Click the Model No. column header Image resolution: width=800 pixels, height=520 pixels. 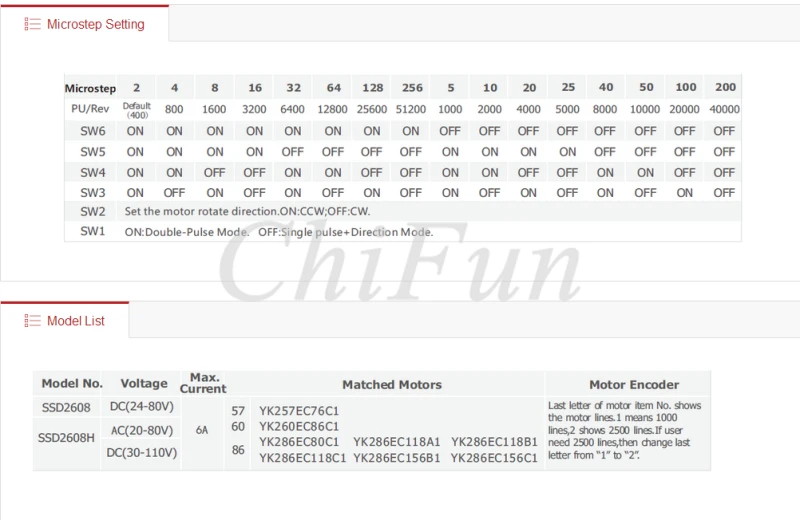(x=72, y=384)
